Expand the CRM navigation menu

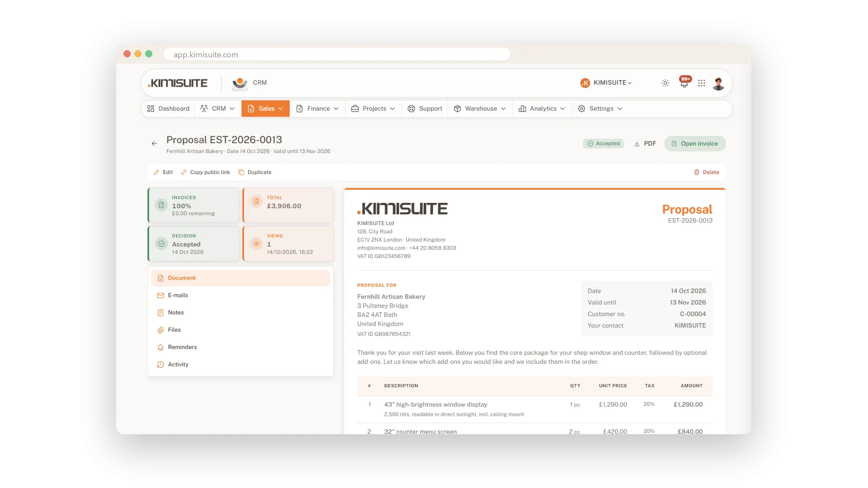point(218,109)
